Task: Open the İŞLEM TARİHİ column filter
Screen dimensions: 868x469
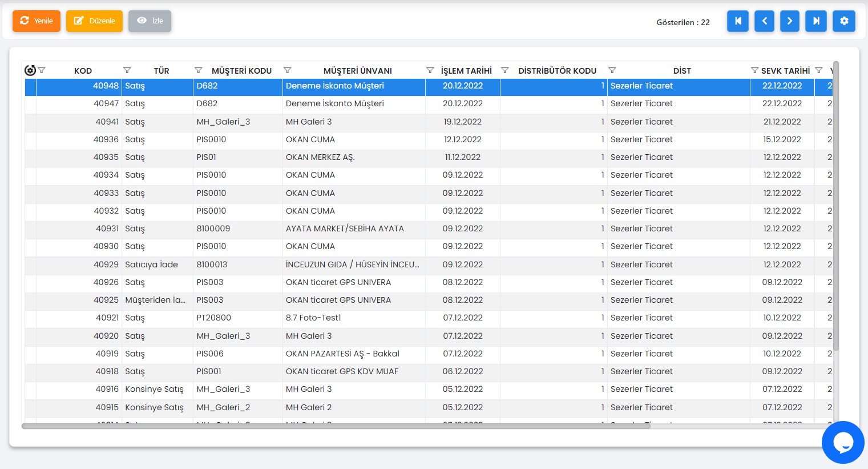Action: pyautogui.click(x=430, y=70)
